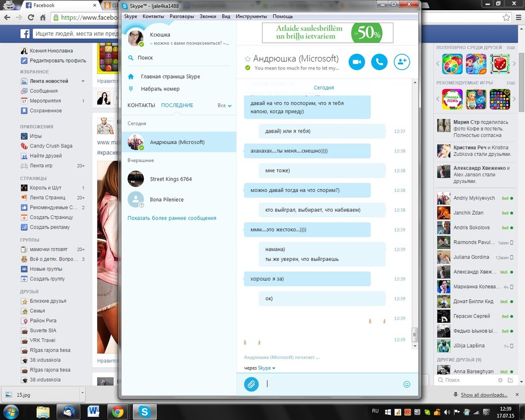Open the Street Kings 6764 conversation
Image resolution: width=525 pixels, height=420 pixels.
coord(179,179)
